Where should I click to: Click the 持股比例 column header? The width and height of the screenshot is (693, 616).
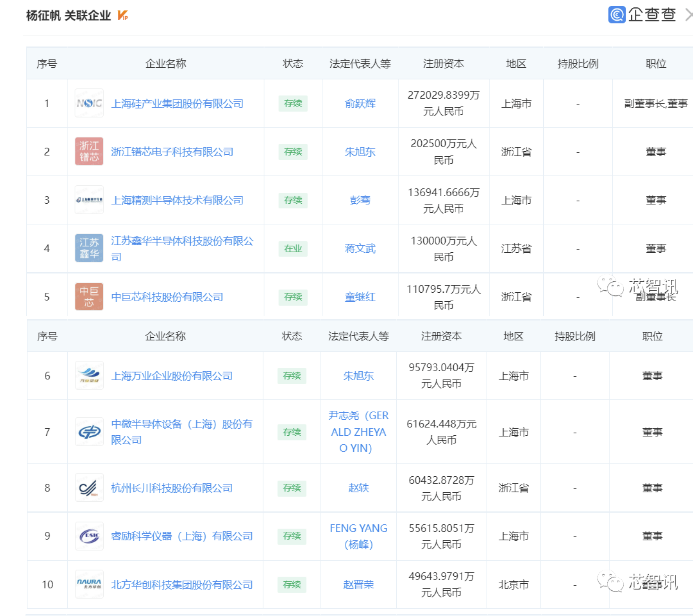click(577, 64)
